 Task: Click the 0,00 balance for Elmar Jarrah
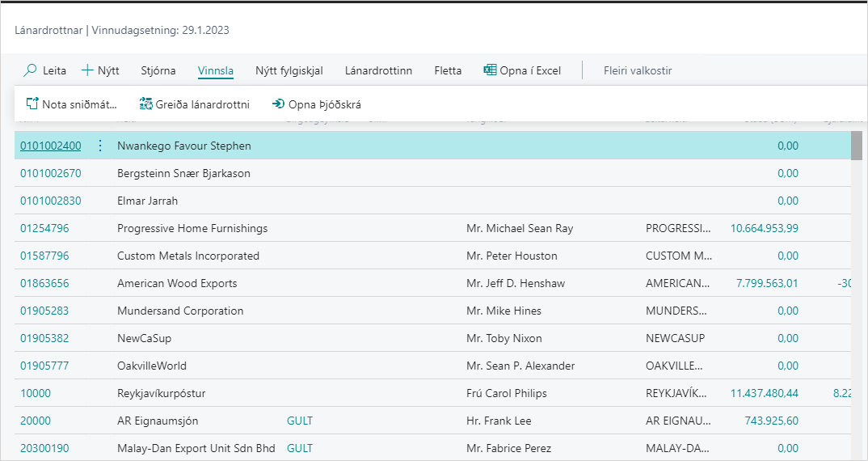pyautogui.click(x=788, y=201)
